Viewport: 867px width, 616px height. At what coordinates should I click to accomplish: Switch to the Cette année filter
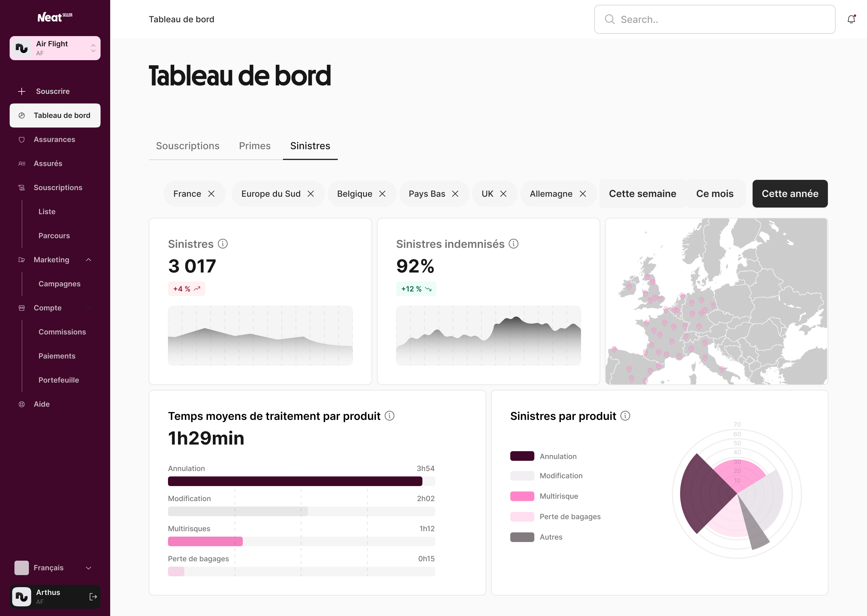(x=790, y=193)
